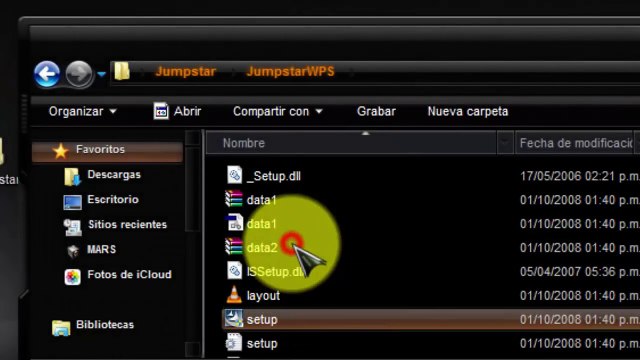Open Escritorio in the sidebar
Viewport: 640px width, 360px height.
(113, 200)
